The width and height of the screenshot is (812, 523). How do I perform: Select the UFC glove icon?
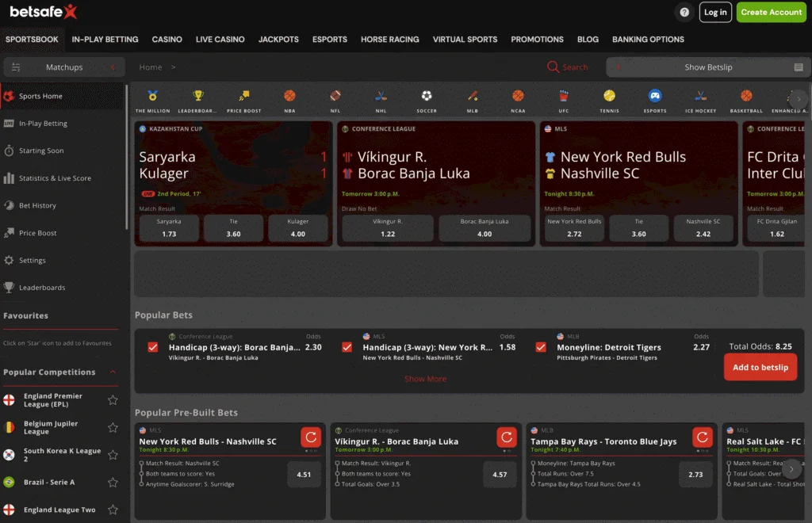(x=564, y=96)
